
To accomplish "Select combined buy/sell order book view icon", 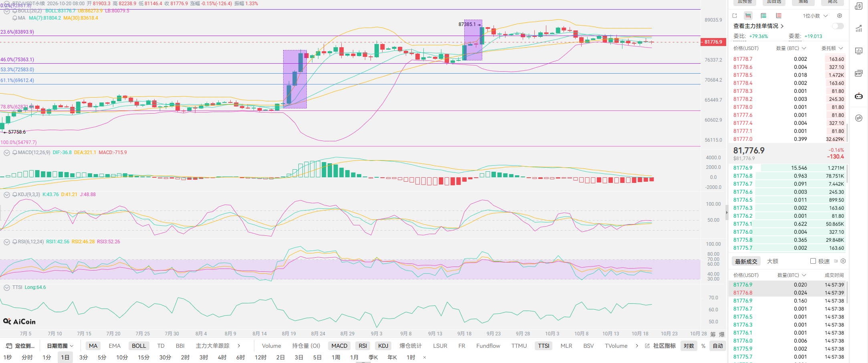I will point(748,16).
